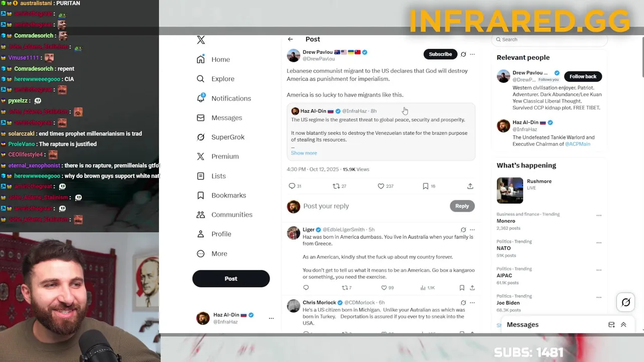This screenshot has height=362, width=644.
Task: Open Joe Biden trending topic
Action: pyautogui.click(x=508, y=303)
